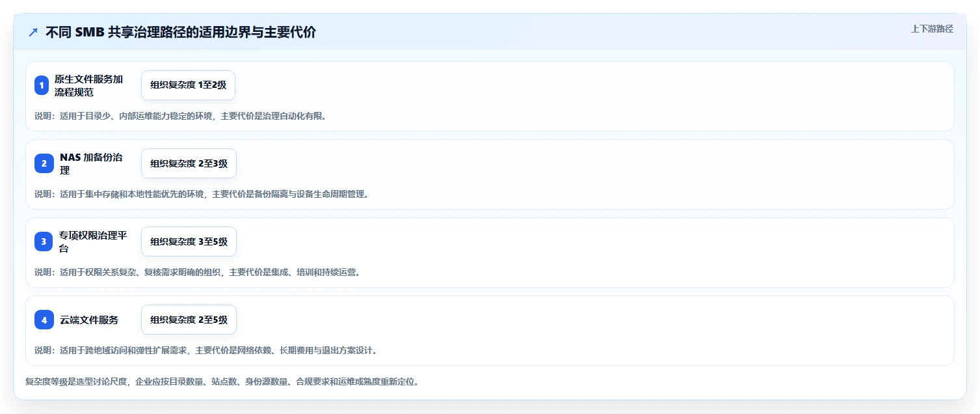
Task: Click the 组织复杂度 2至3级 pill
Action: (x=189, y=163)
